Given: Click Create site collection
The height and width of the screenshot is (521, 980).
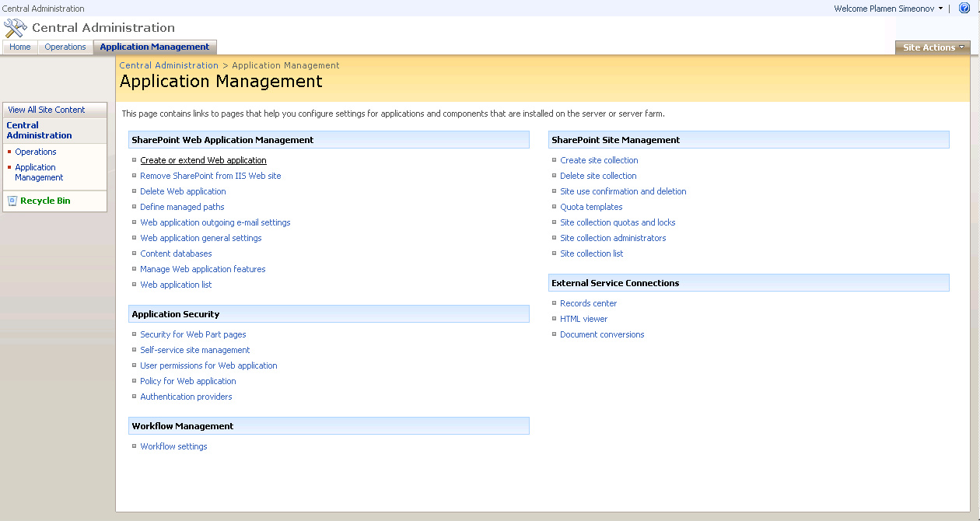Looking at the screenshot, I should [x=599, y=160].
